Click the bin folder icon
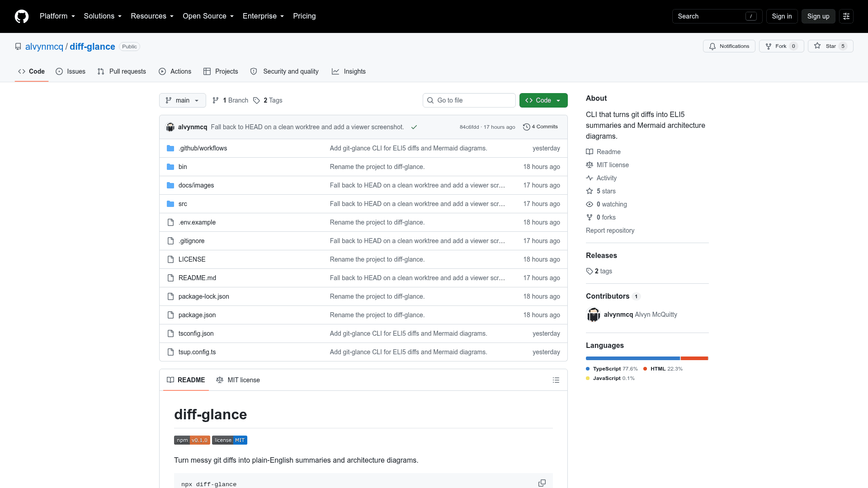 coord(170,167)
